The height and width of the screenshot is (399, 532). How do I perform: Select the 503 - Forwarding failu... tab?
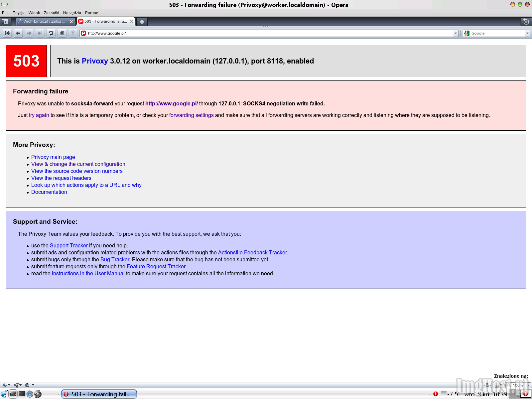[x=106, y=22]
